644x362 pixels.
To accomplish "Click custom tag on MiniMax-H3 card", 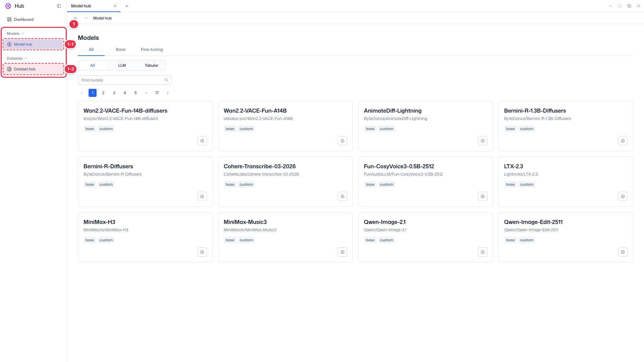I will [x=106, y=240].
